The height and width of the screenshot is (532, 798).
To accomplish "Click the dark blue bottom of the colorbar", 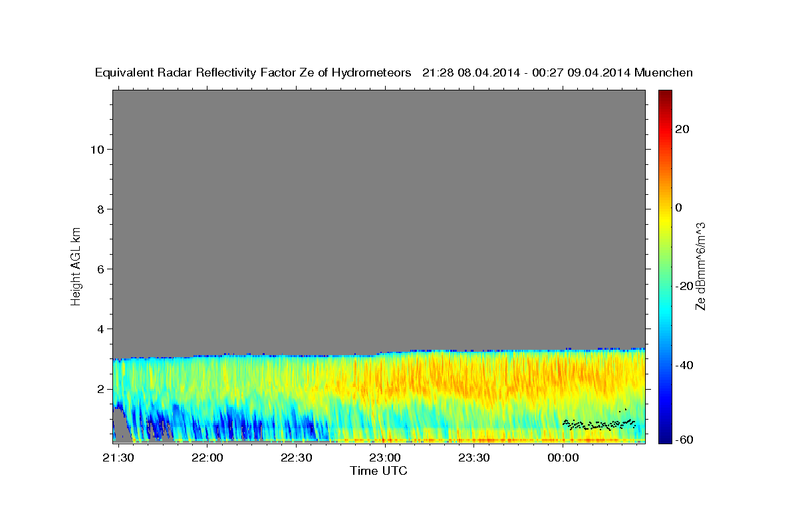I will click(x=664, y=438).
